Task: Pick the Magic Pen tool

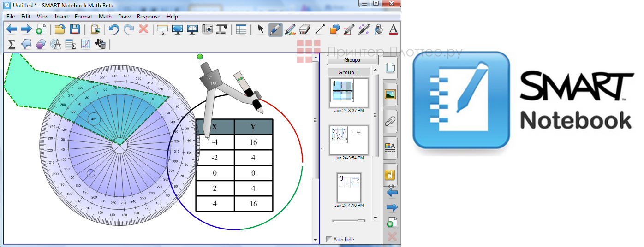Action: click(364, 29)
